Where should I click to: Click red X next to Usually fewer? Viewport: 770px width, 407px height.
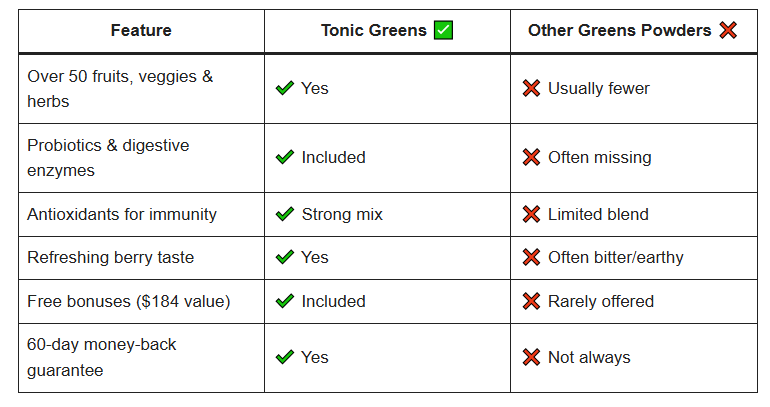coord(531,89)
